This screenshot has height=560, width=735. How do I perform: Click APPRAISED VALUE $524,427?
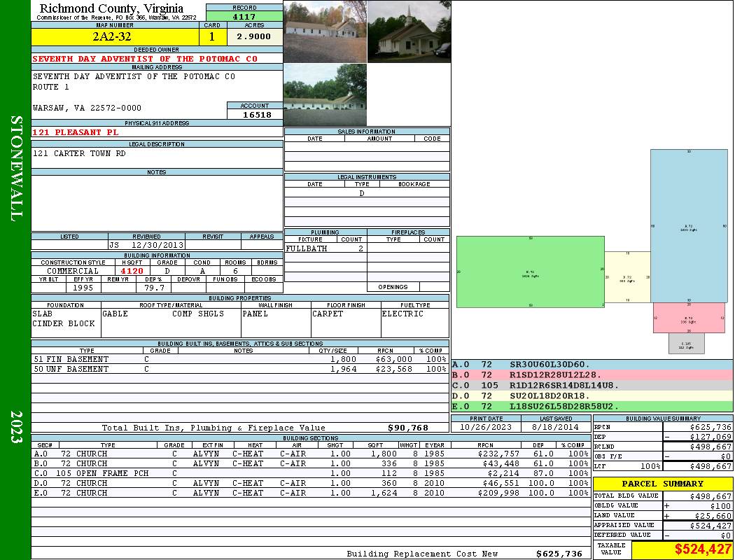coord(710,526)
